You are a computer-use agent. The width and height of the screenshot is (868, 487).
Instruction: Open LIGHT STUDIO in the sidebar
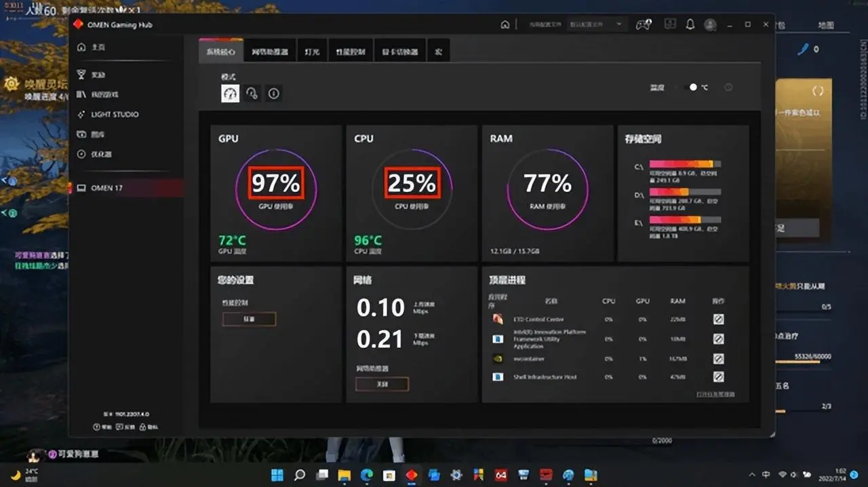[114, 115]
